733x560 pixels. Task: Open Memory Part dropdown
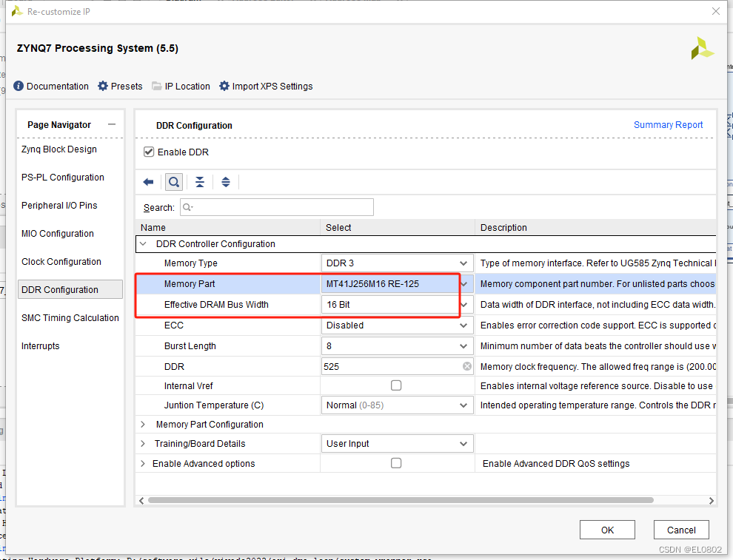click(x=397, y=283)
